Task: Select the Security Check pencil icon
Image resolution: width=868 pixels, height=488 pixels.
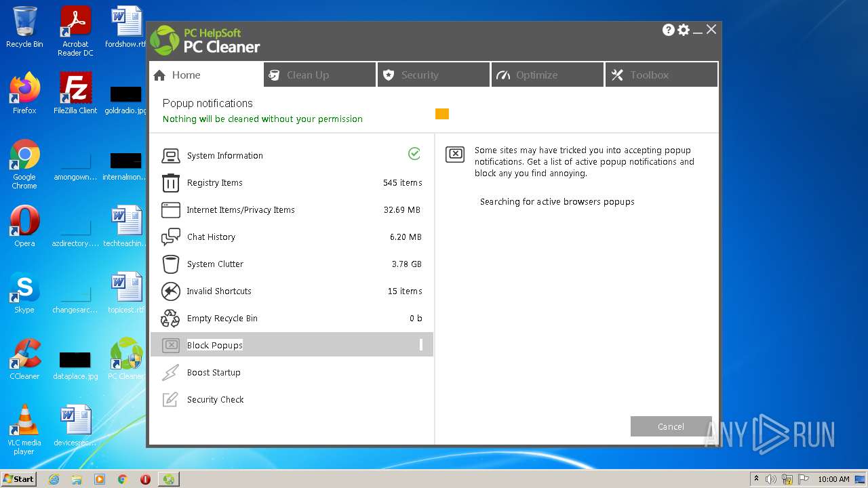Action: click(170, 400)
